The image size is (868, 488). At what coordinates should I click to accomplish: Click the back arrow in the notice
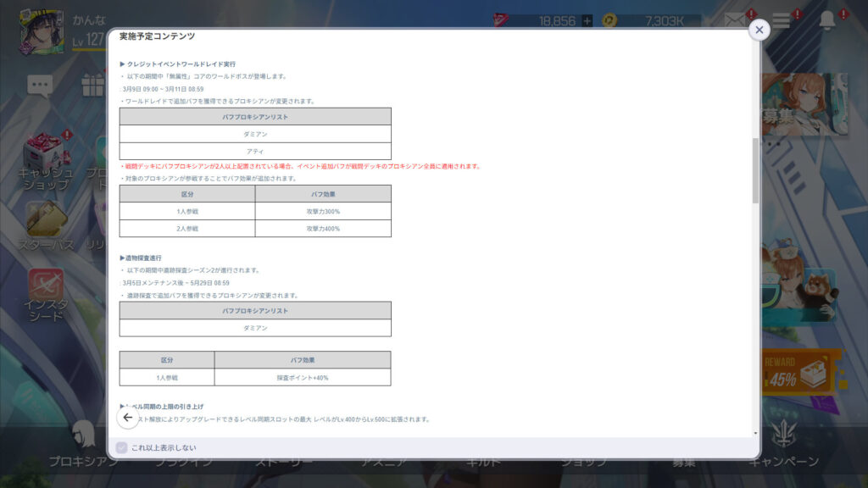pyautogui.click(x=128, y=418)
